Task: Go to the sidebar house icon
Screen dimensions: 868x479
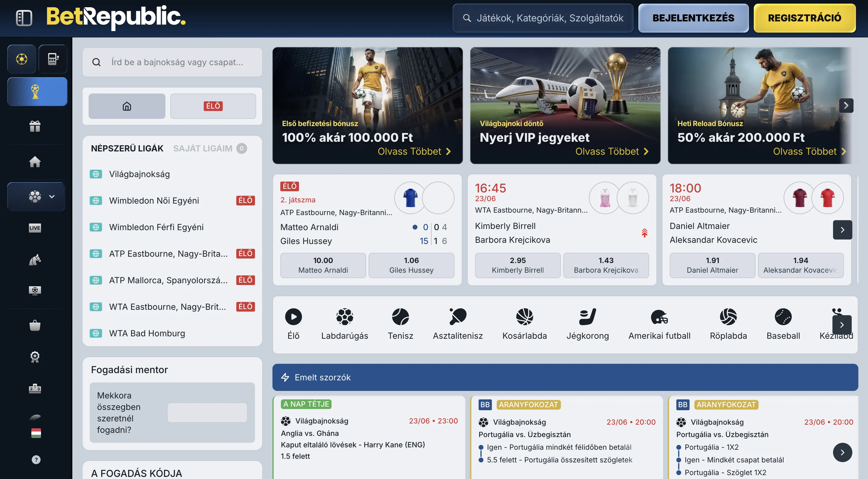Action: click(35, 162)
